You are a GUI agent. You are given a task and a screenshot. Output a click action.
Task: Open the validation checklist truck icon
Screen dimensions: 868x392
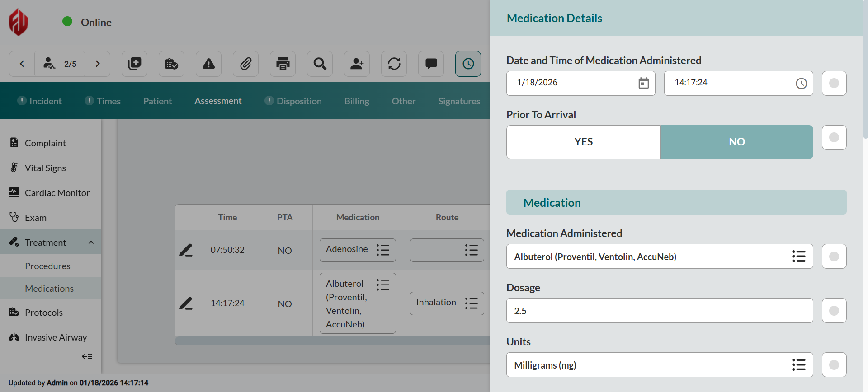click(172, 64)
